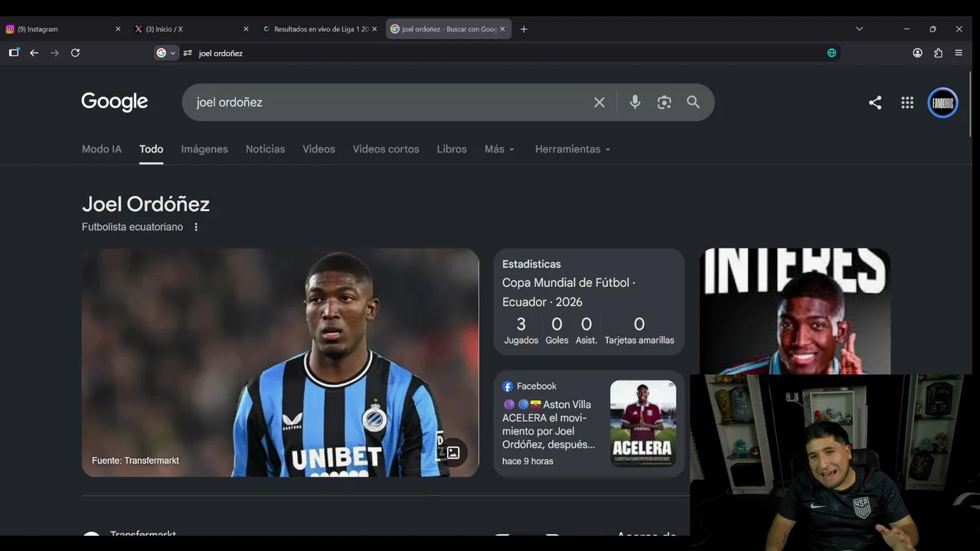Click the page vertical scrollbar

click(x=971, y=105)
